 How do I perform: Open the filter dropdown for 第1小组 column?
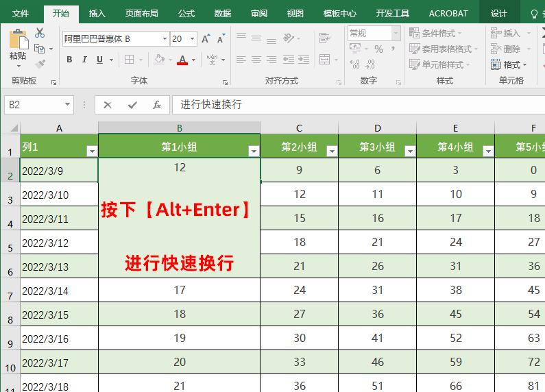(x=254, y=151)
